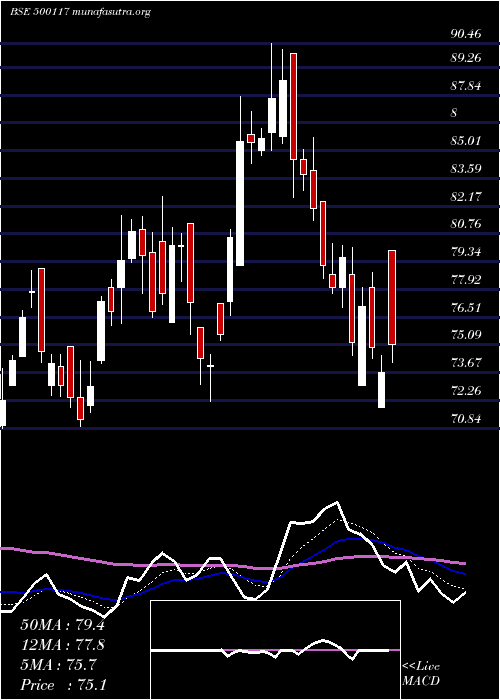Viewport: 500px width, 700px height.
Task: Select the 12MA : 77.8 reading
Action: pos(62,645)
